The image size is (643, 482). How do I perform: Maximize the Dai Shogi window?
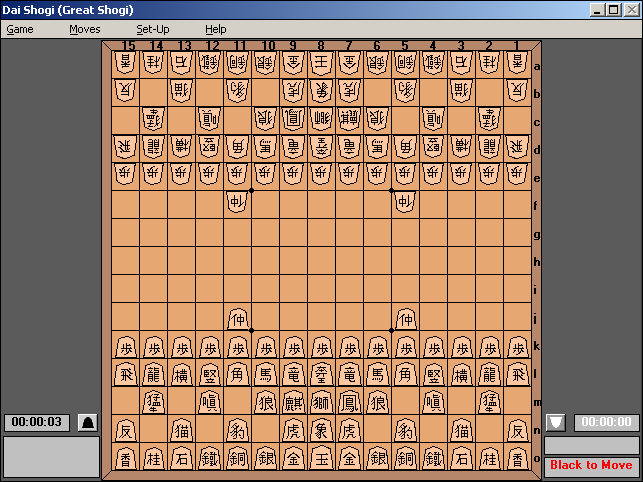pyautogui.click(x=613, y=10)
